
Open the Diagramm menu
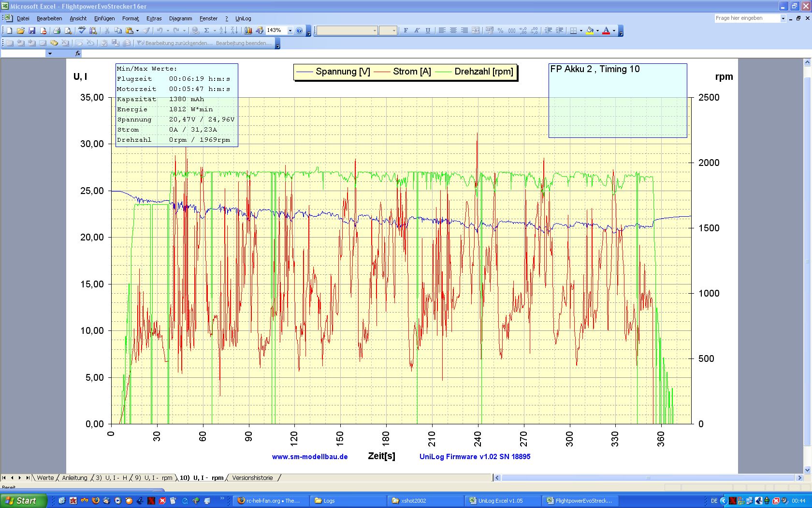180,18
